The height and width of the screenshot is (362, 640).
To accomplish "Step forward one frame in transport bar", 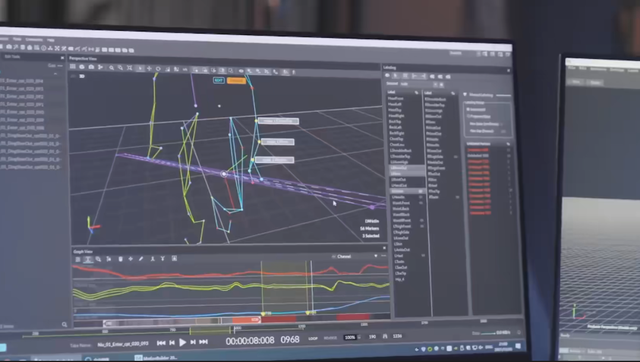I will coord(193,342).
